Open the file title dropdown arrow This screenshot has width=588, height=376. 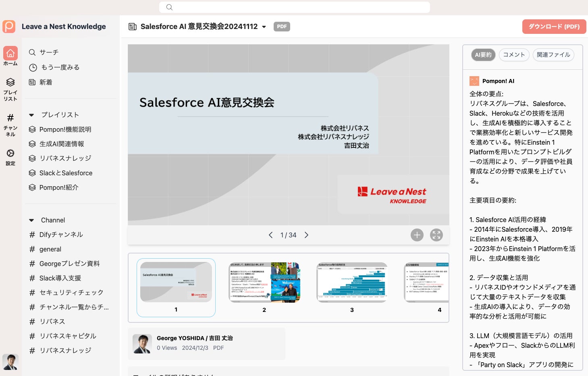[264, 27]
